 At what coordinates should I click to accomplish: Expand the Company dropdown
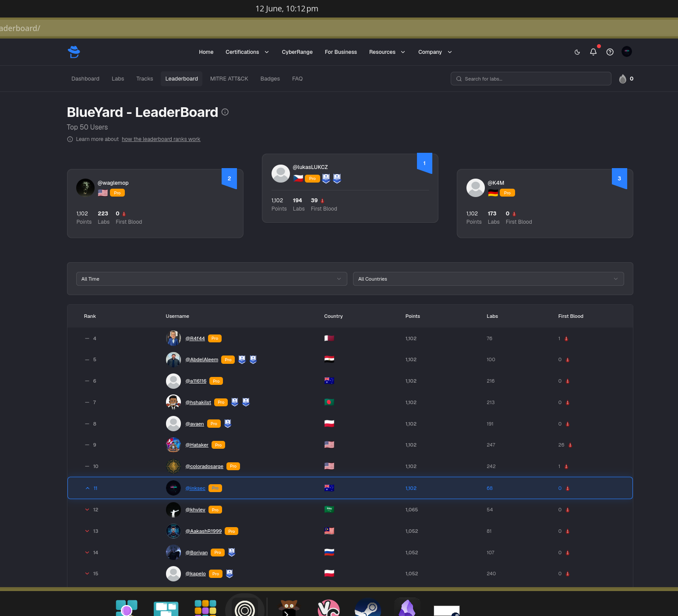coord(435,52)
